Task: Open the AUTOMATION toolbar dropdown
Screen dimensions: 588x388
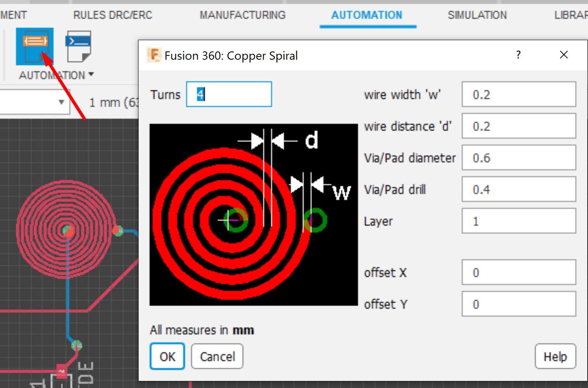Action: (x=92, y=75)
